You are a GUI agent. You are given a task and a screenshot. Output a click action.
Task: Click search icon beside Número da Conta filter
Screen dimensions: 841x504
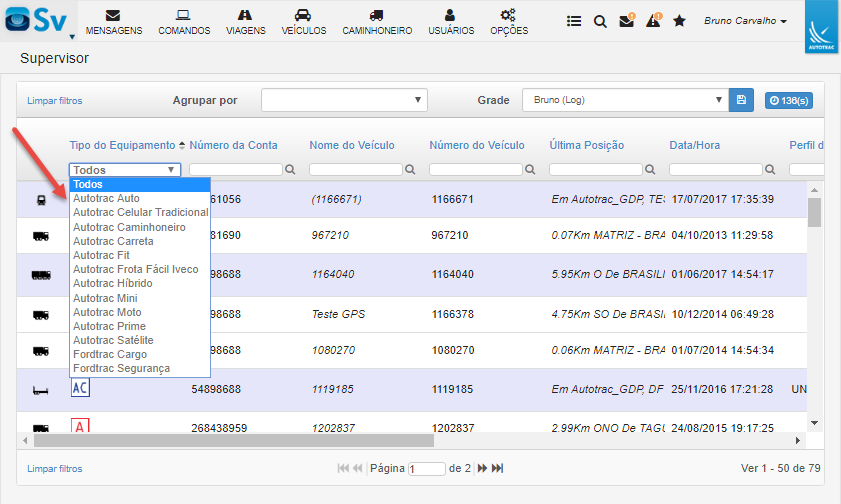[290, 169]
